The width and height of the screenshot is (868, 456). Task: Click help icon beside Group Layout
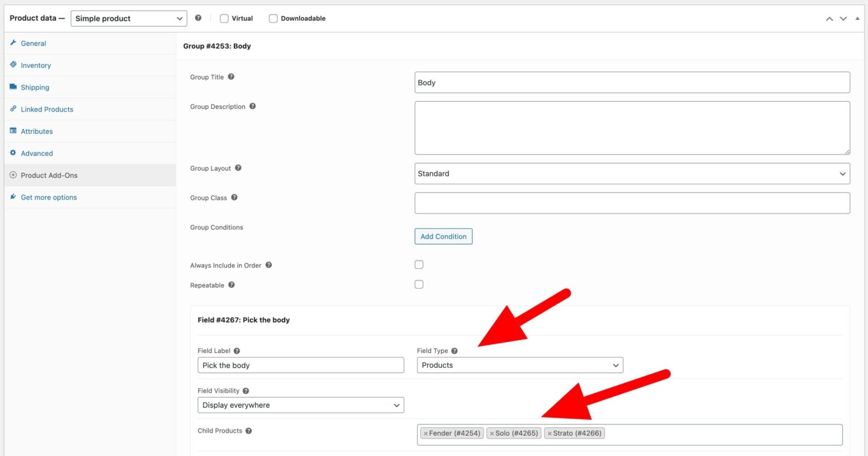click(x=238, y=168)
